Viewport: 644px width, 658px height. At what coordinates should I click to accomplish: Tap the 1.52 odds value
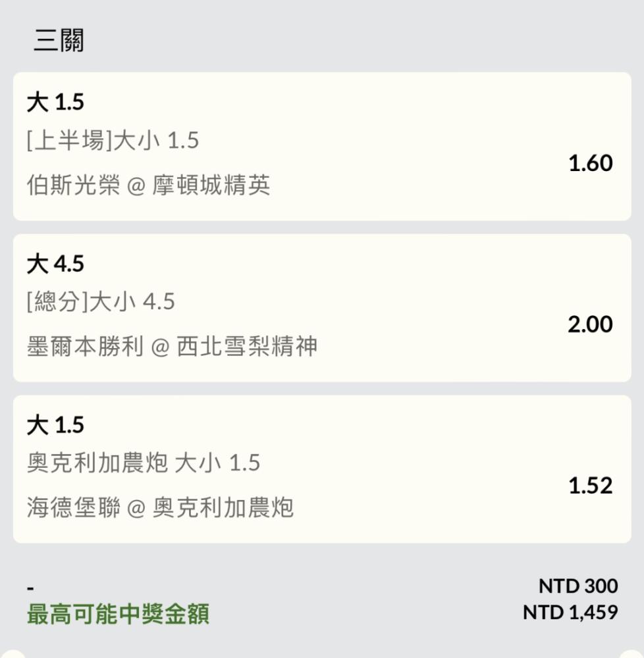(590, 486)
